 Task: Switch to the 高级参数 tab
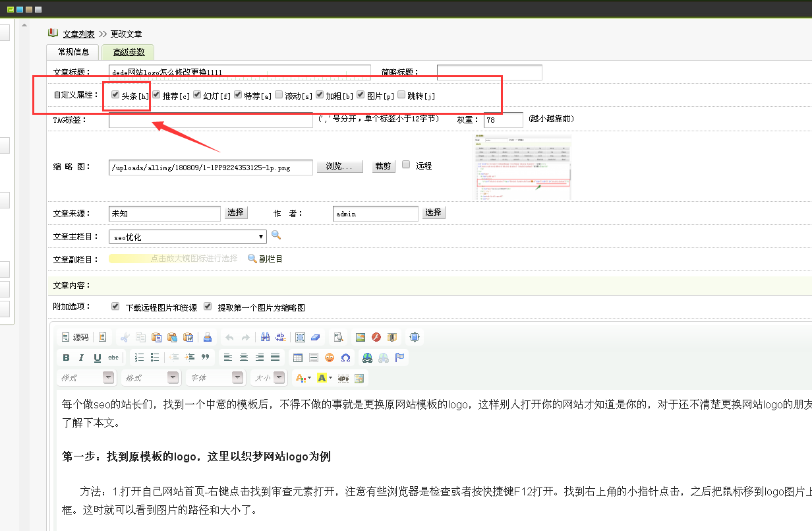pyautogui.click(x=129, y=52)
